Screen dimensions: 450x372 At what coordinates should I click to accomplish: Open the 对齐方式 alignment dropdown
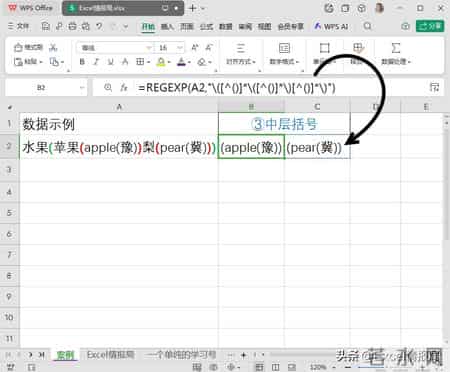pos(241,54)
